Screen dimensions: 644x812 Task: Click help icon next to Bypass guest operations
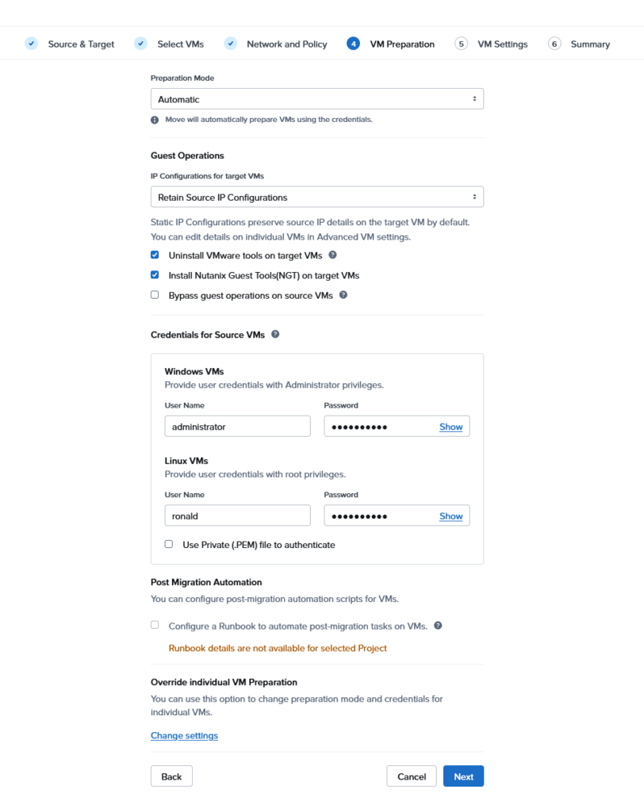point(343,295)
